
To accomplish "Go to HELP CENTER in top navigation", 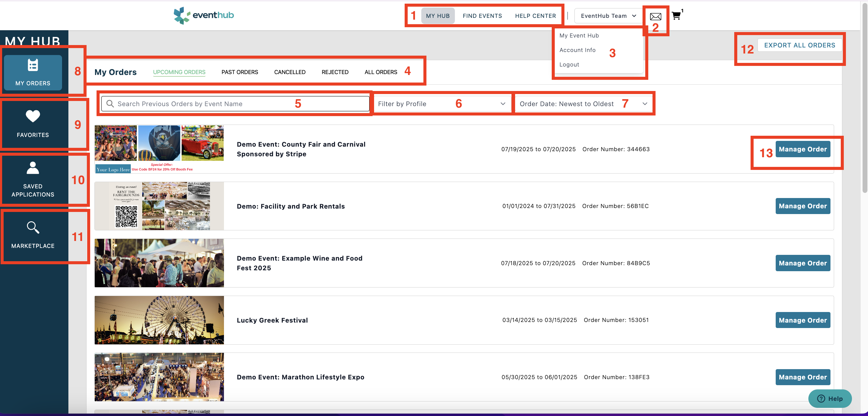I will [535, 16].
